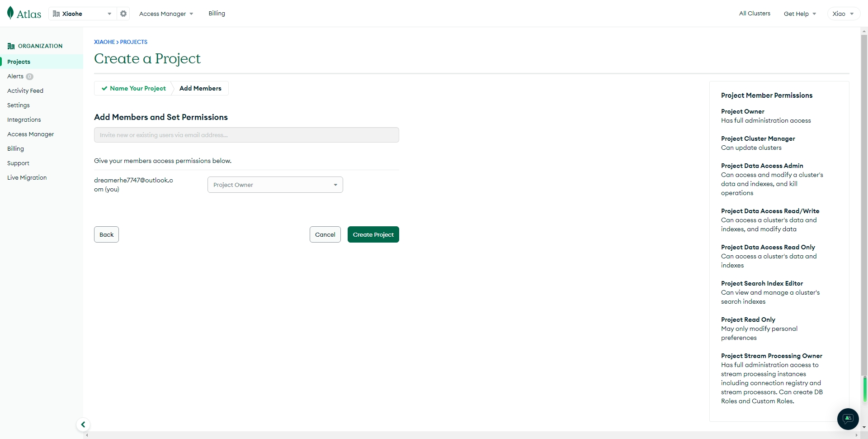
Task: Click the PROJECTS breadcrumb link
Action: click(134, 42)
